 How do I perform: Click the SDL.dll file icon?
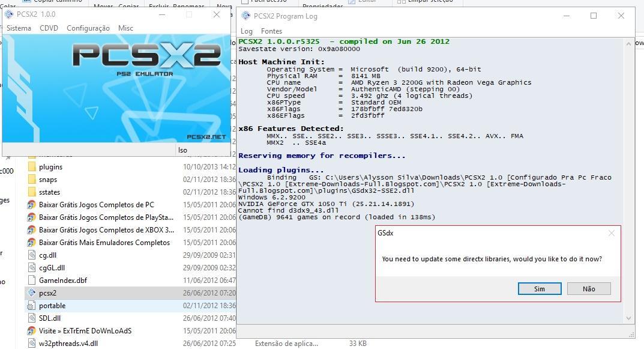click(32, 318)
